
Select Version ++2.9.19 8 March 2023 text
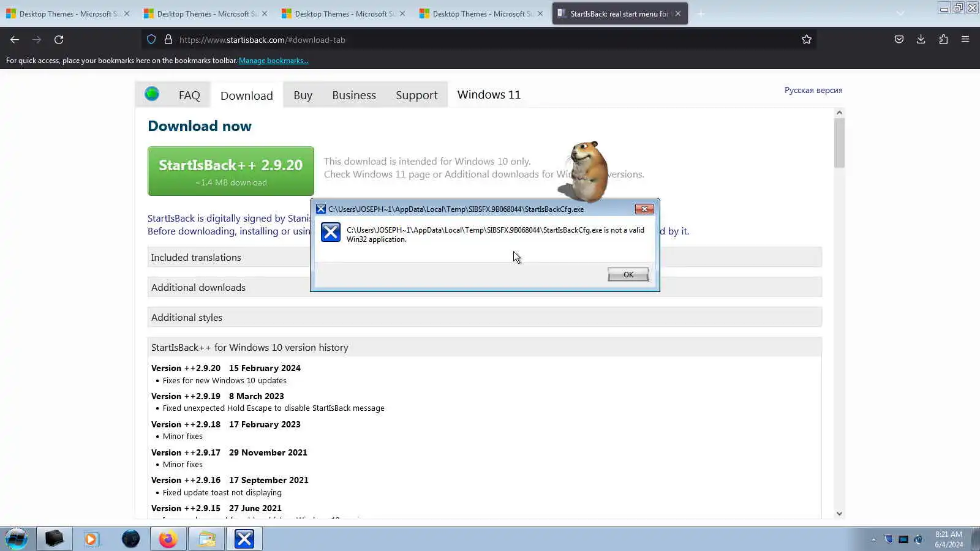[217, 396]
